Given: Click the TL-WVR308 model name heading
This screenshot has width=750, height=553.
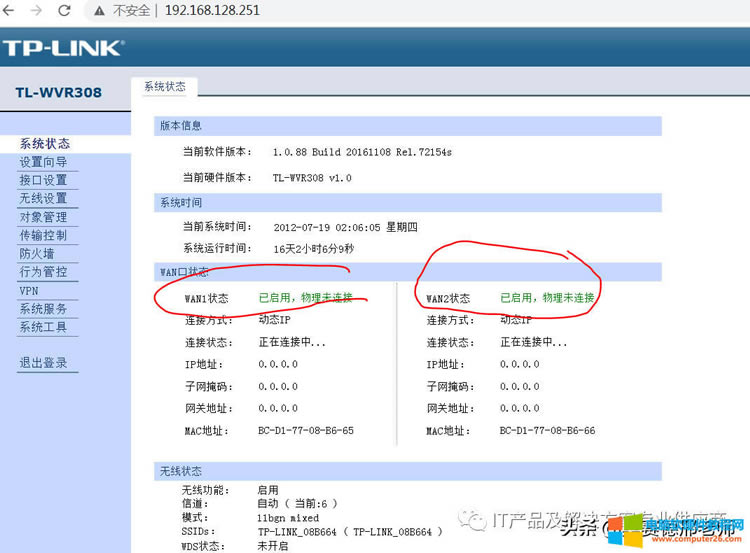Looking at the screenshot, I should (x=58, y=92).
